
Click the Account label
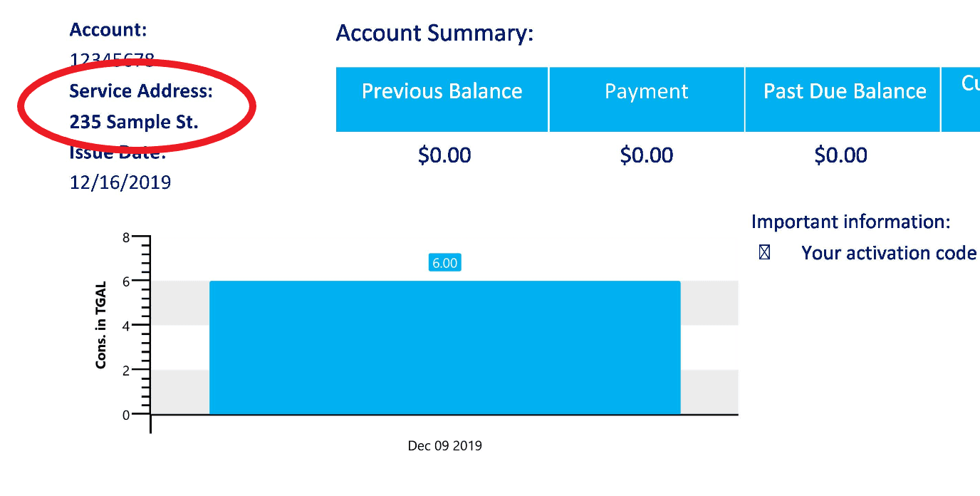click(108, 30)
